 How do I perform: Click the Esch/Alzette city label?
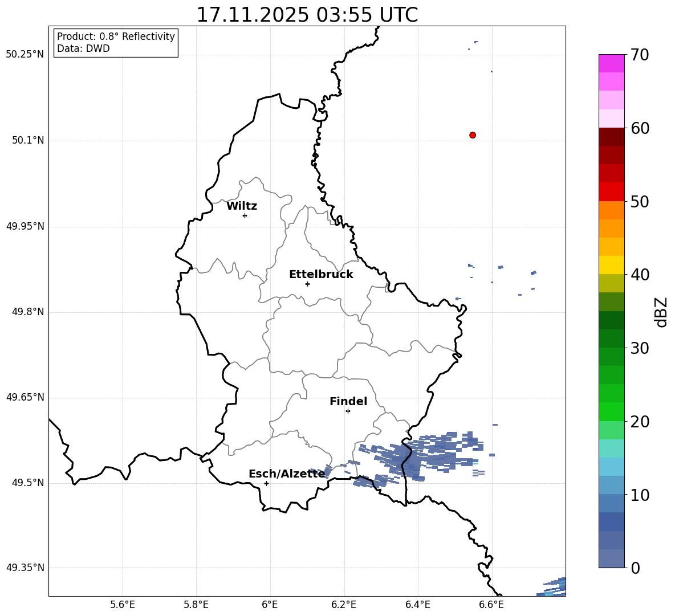click(287, 474)
